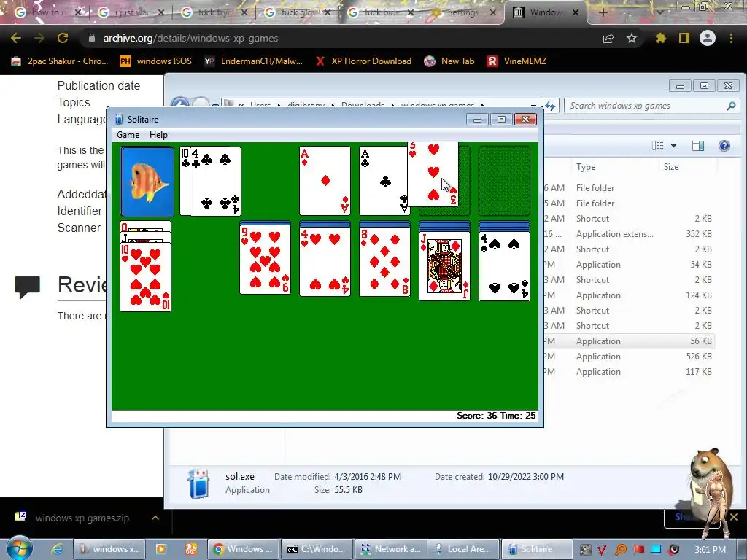Click the ace of clubs foundation pile
The width and height of the screenshot is (747, 560).
pyautogui.click(x=384, y=181)
